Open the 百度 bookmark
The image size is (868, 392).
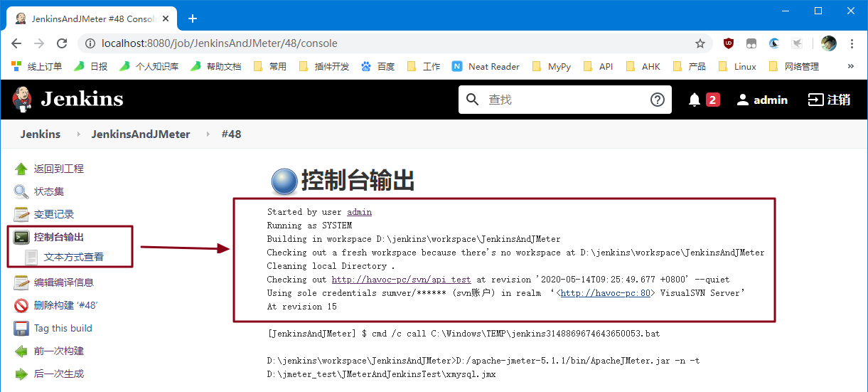(377, 66)
